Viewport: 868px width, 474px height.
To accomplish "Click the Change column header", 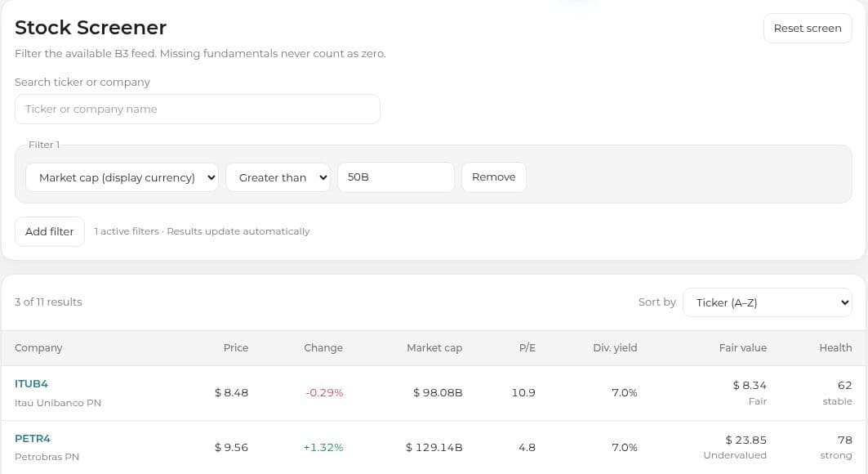I will pyautogui.click(x=323, y=348).
